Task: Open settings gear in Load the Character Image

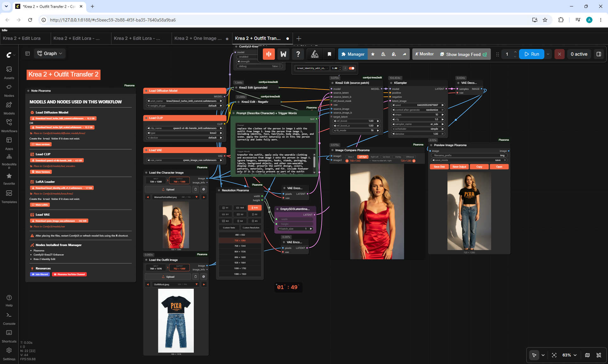Action: [x=204, y=189]
